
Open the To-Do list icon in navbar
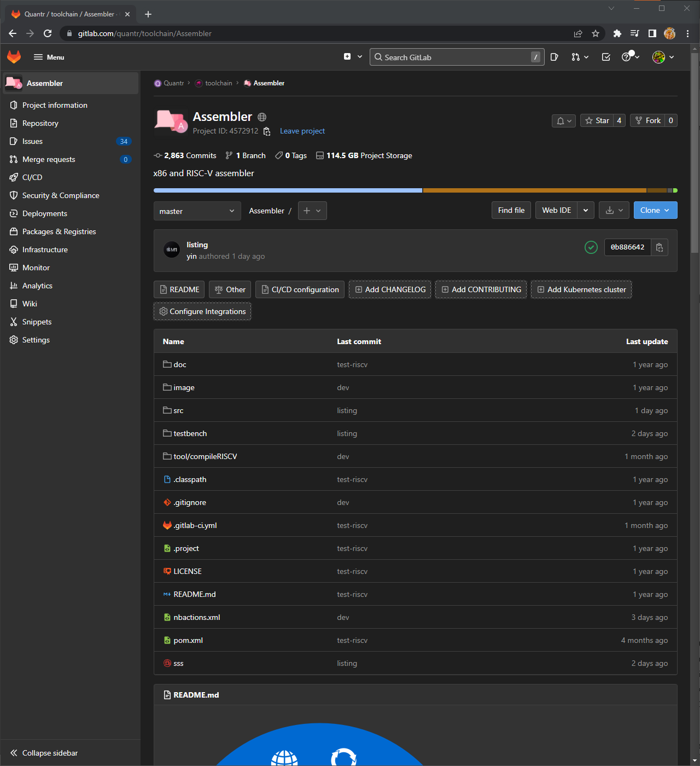606,57
